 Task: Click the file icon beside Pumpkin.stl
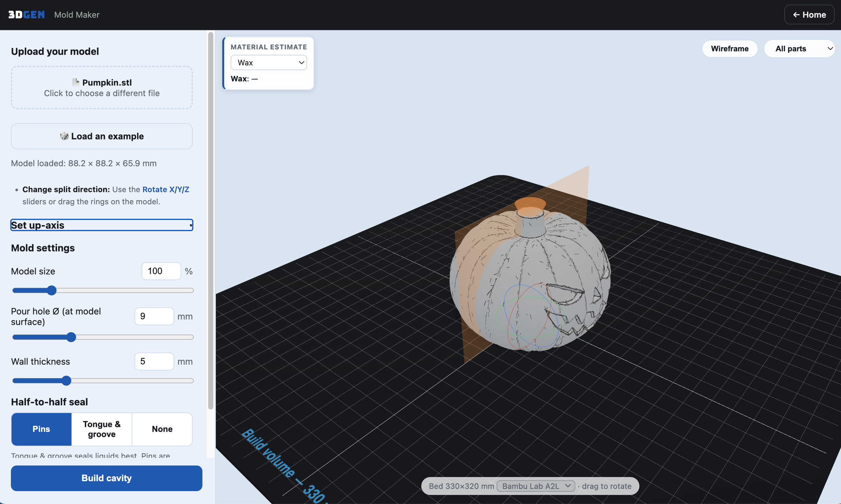[x=75, y=82]
